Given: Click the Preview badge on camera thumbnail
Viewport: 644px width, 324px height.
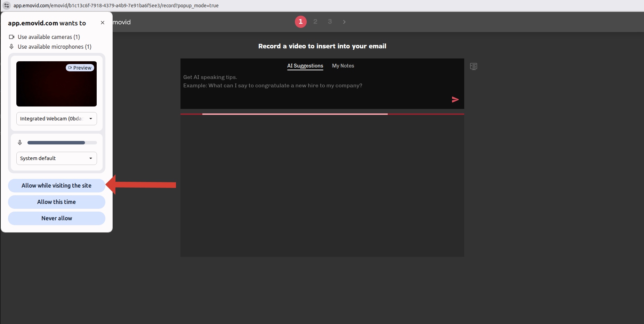Looking at the screenshot, I should (x=80, y=68).
